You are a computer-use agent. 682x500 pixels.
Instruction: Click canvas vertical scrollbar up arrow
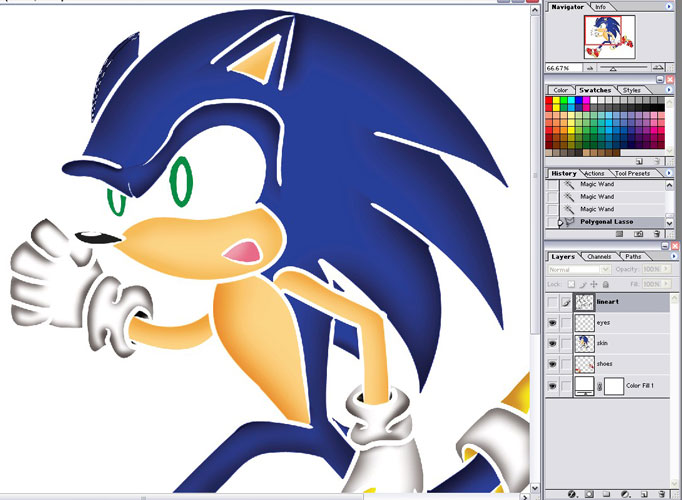click(535, 10)
